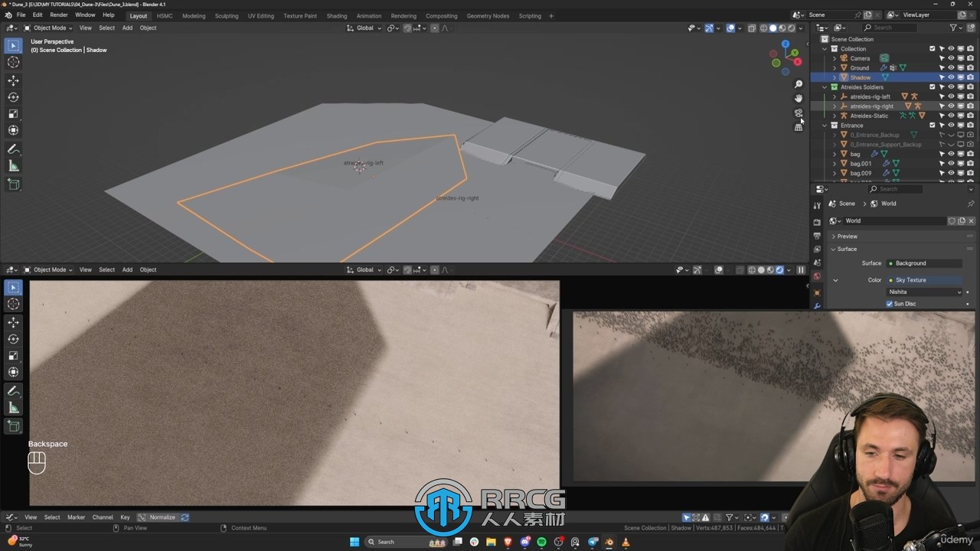Toggle Atreides Soldiers collection checkbox
Image resolution: width=980 pixels, height=551 pixels.
(933, 86)
